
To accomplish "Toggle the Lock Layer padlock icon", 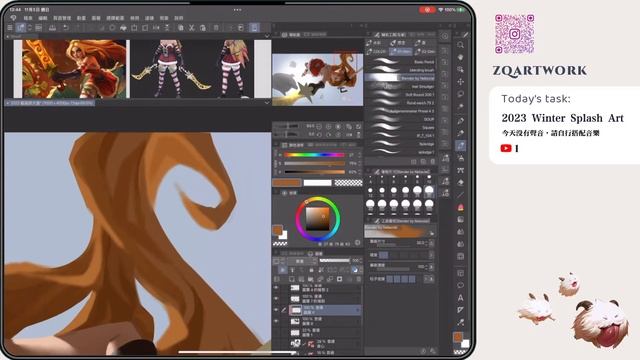I will pyautogui.click(x=311, y=270).
